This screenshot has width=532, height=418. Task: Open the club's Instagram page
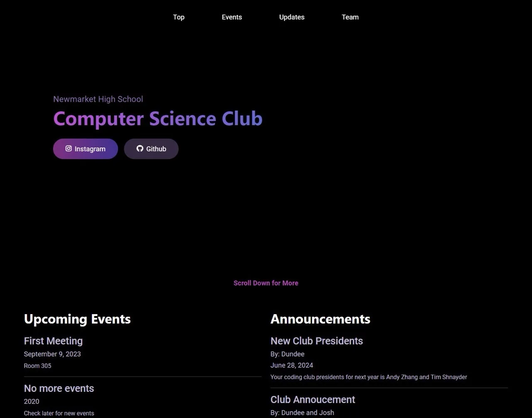point(85,148)
